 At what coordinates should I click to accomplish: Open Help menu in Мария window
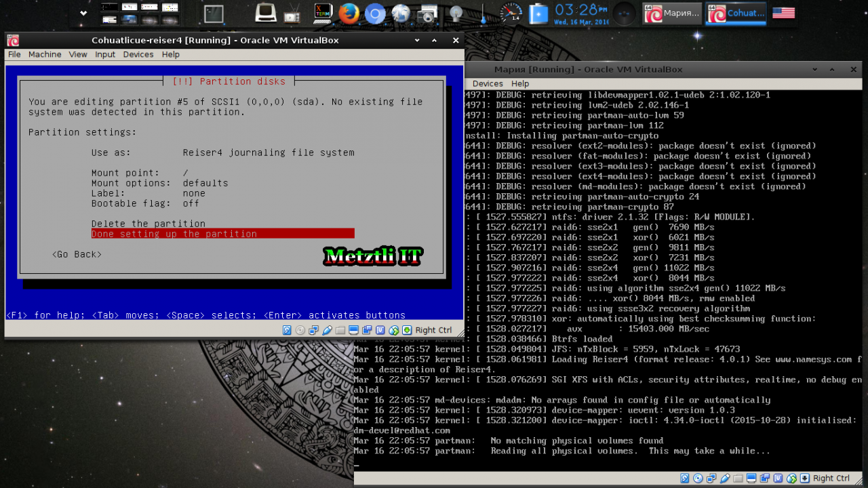tap(520, 83)
